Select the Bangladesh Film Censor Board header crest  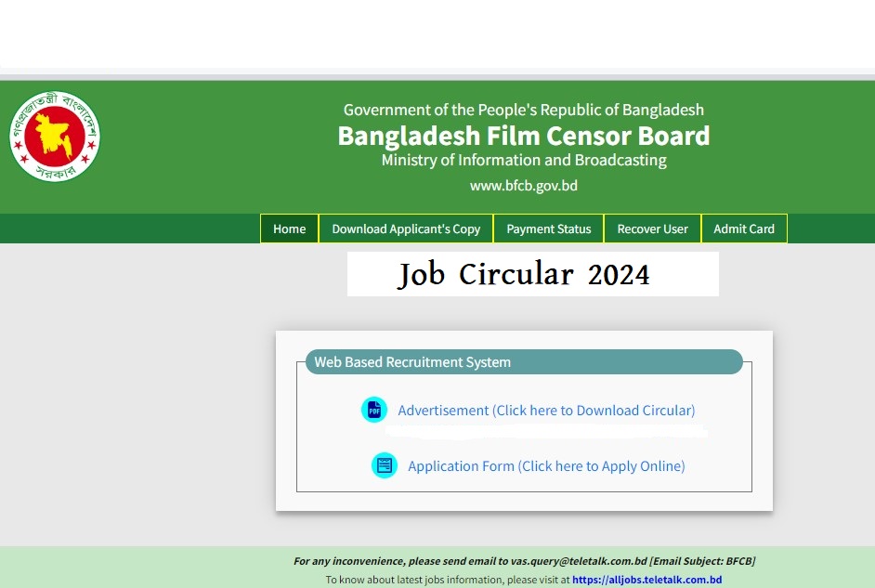[x=54, y=136]
